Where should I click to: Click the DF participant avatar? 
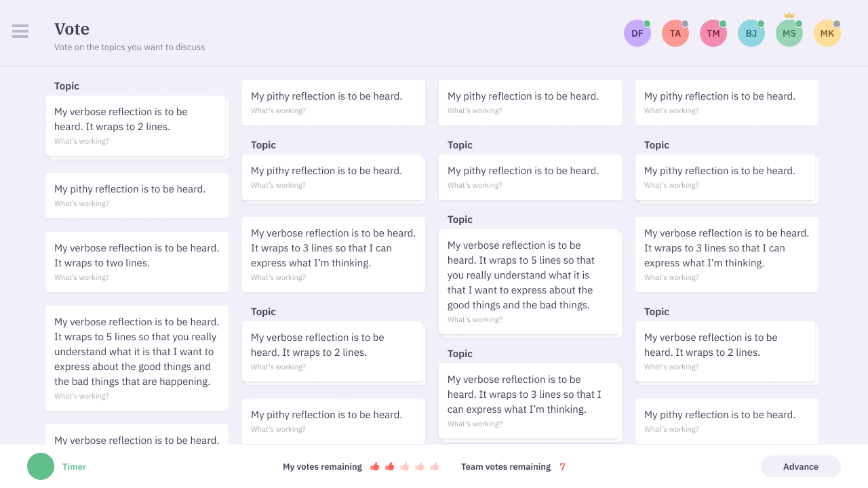coord(637,33)
